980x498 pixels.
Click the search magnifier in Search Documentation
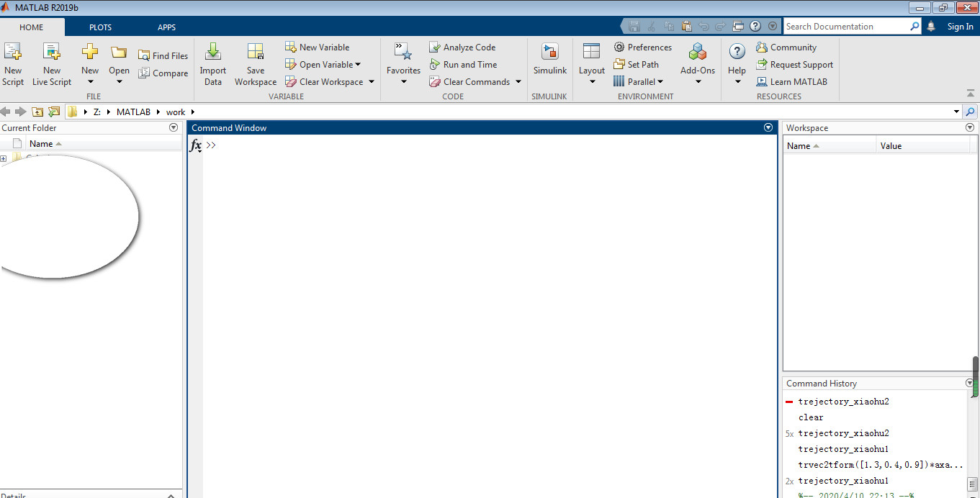[x=914, y=26]
